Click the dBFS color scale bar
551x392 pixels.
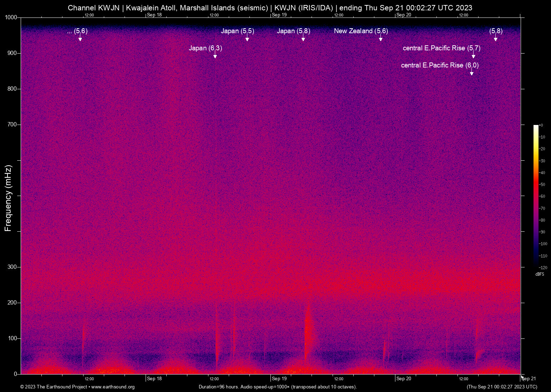click(x=536, y=196)
